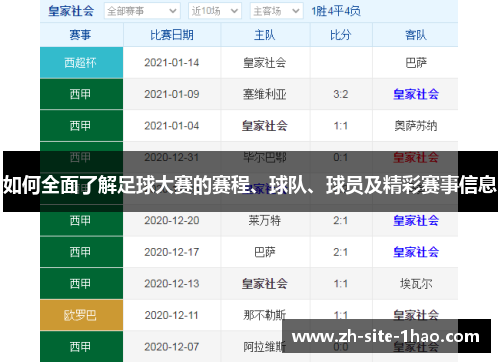Select 西甲 cell in the 2020-12-17 row

81,252
